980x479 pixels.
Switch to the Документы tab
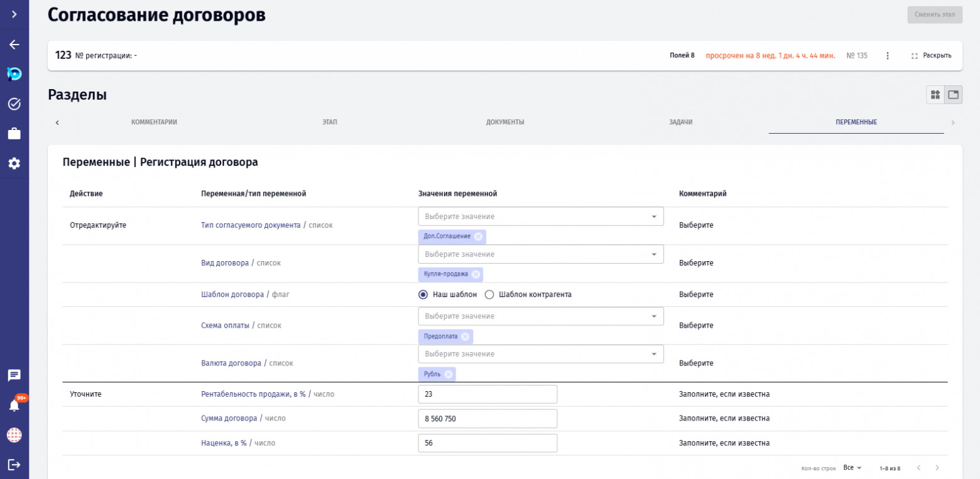click(505, 122)
